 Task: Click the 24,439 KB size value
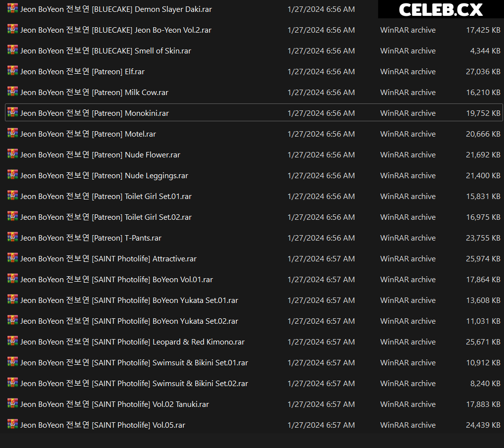[x=483, y=425]
